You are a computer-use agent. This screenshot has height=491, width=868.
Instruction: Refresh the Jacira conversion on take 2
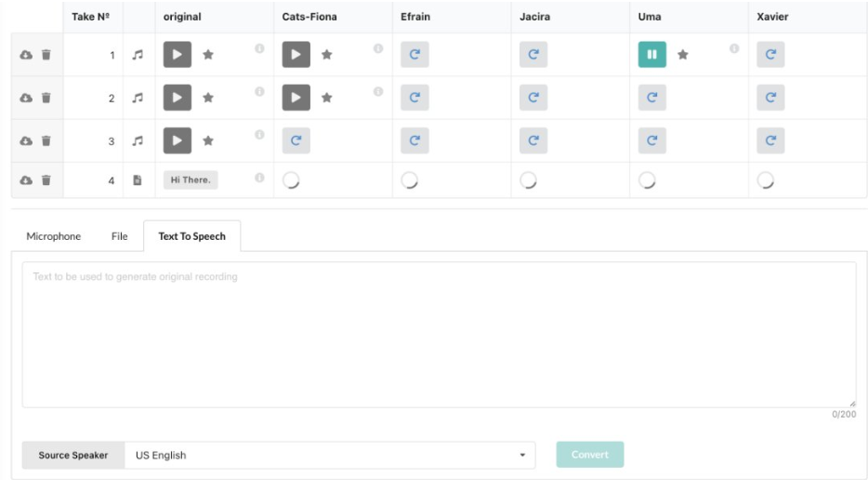tap(533, 98)
